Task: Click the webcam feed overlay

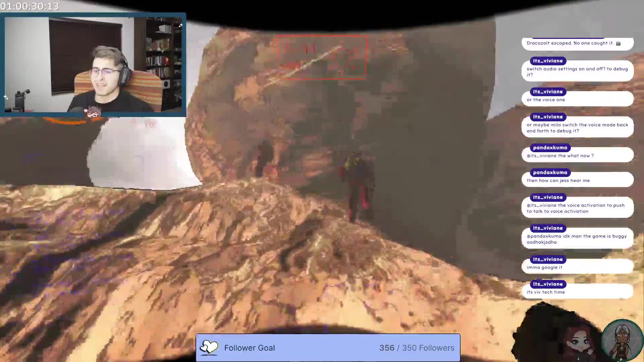Action: tap(93, 65)
